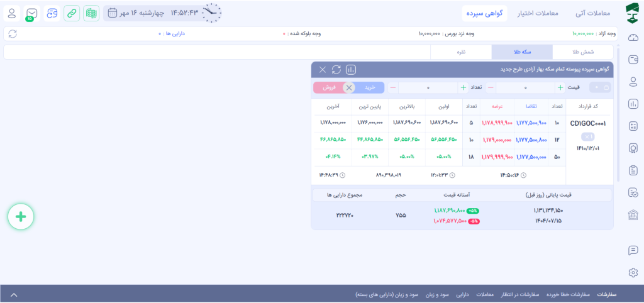Clear the buy/sell toggle with X
The height and width of the screenshot is (303, 644).
click(349, 88)
